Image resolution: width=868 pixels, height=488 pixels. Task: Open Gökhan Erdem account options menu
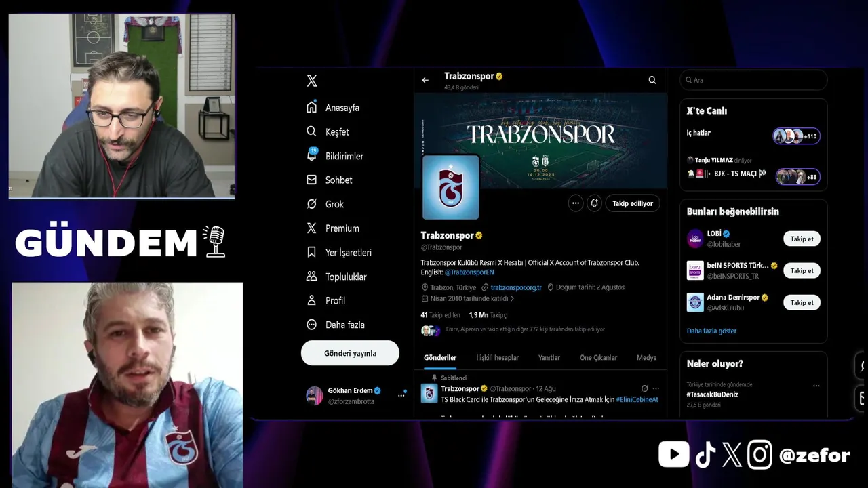click(x=401, y=395)
